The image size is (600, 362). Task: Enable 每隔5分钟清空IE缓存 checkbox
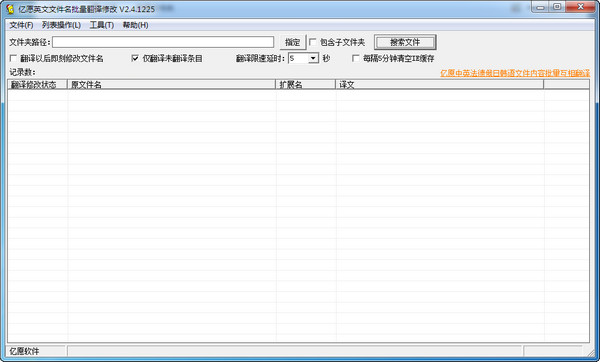pyautogui.click(x=355, y=58)
